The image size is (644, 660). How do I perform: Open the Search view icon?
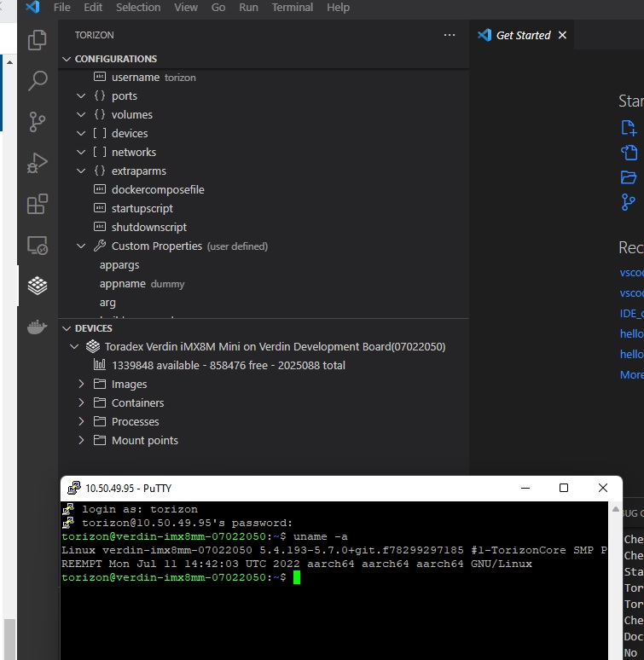tap(37, 80)
